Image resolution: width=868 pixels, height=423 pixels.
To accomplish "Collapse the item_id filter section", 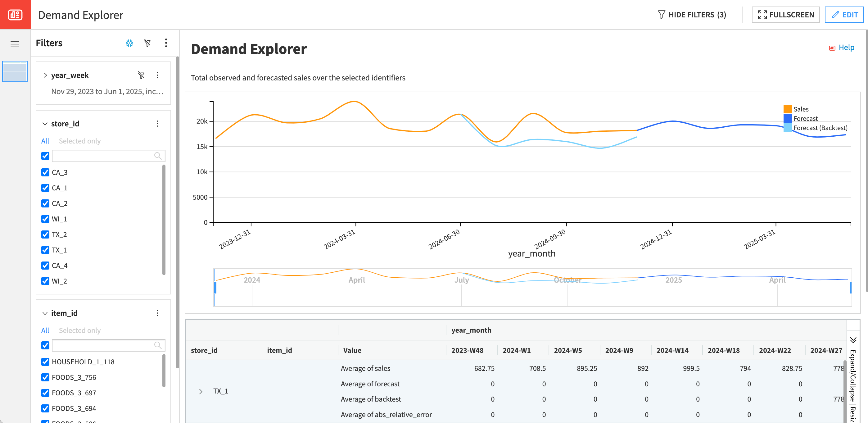I will click(45, 313).
